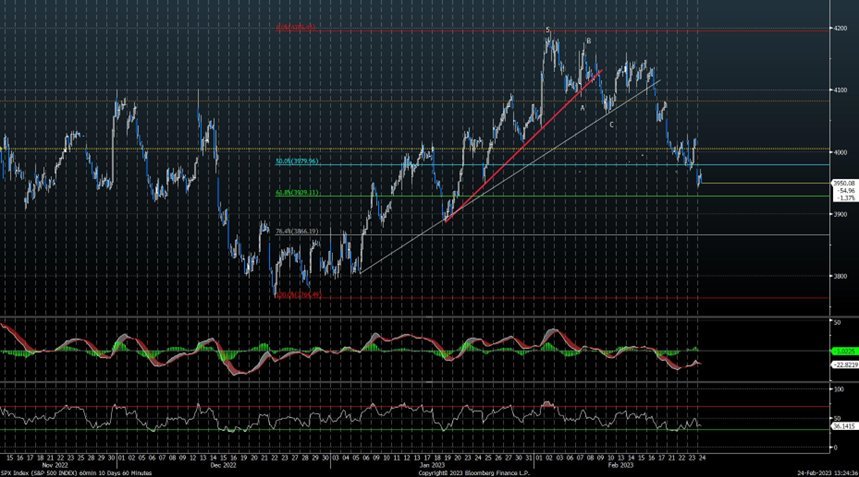
Task: Click the Nov 2022 date axis label
Action: point(55,465)
